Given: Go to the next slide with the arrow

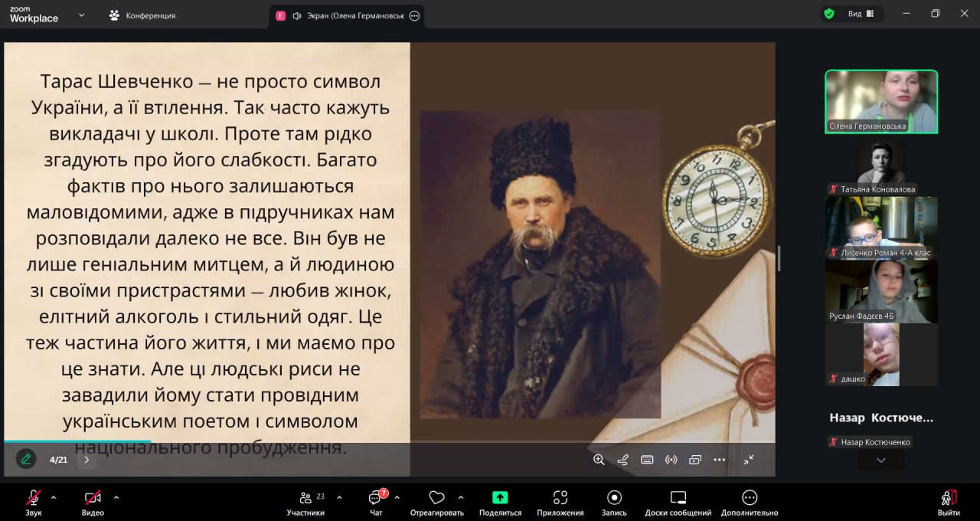Looking at the screenshot, I should coord(87,460).
